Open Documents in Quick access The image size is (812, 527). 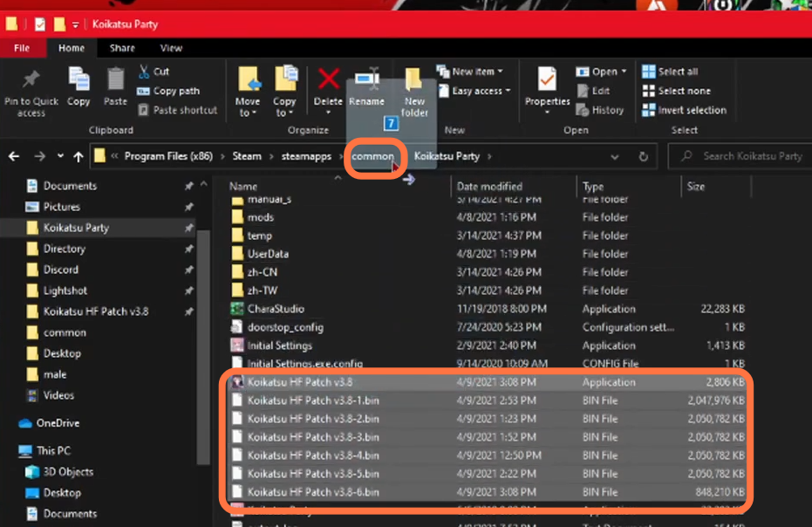point(70,186)
